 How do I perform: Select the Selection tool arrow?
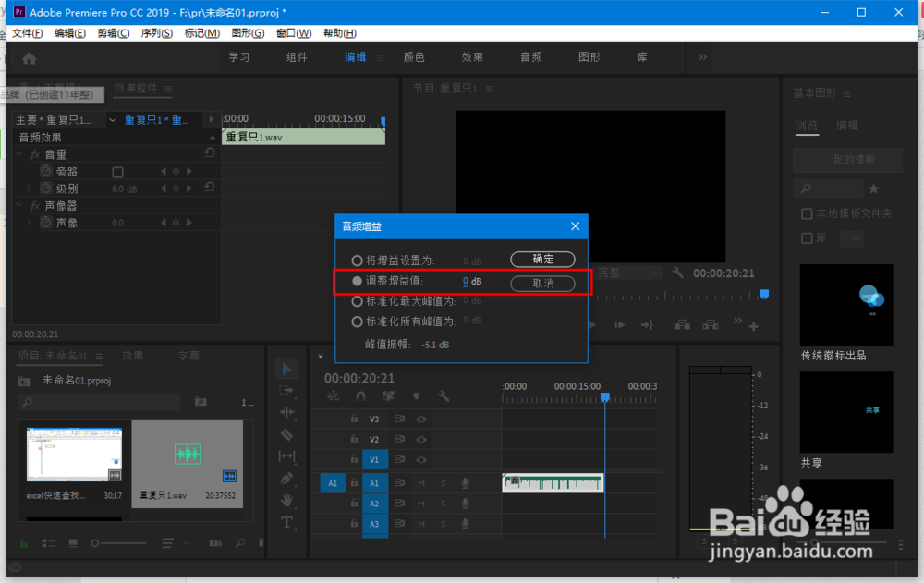287,369
